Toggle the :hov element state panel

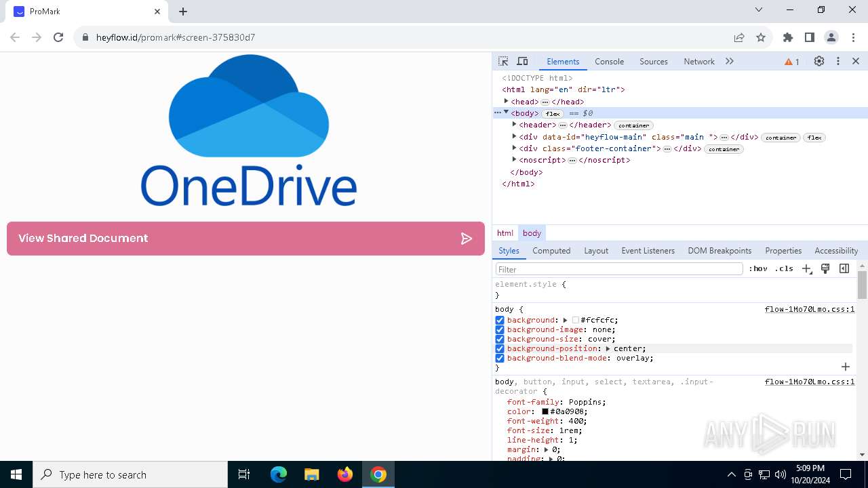(x=758, y=268)
